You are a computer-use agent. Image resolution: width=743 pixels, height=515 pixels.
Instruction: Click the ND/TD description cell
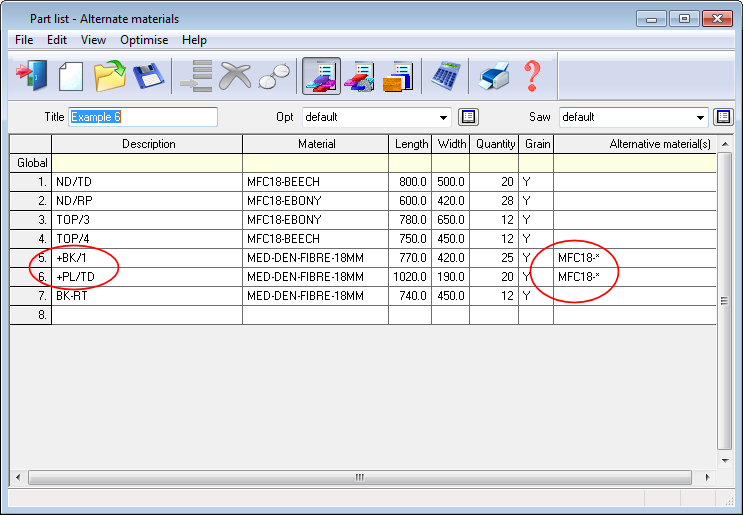[147, 182]
